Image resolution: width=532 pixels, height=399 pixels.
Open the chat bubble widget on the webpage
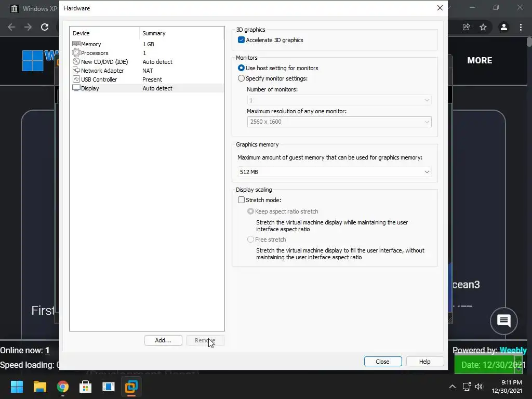tap(504, 321)
